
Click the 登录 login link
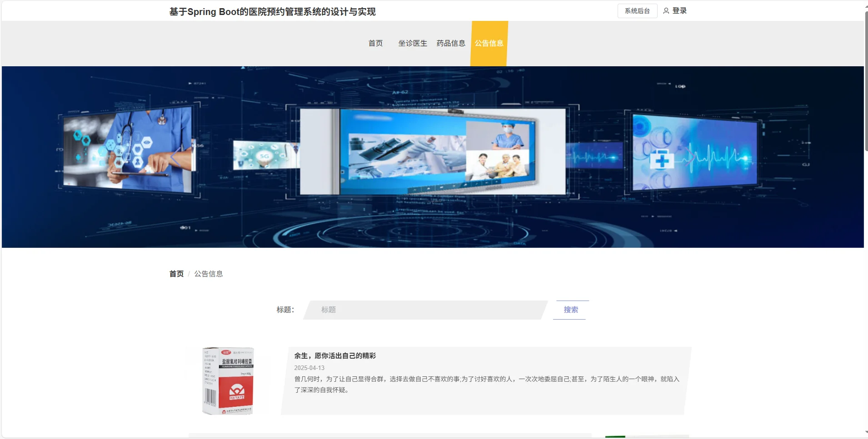[x=679, y=10]
